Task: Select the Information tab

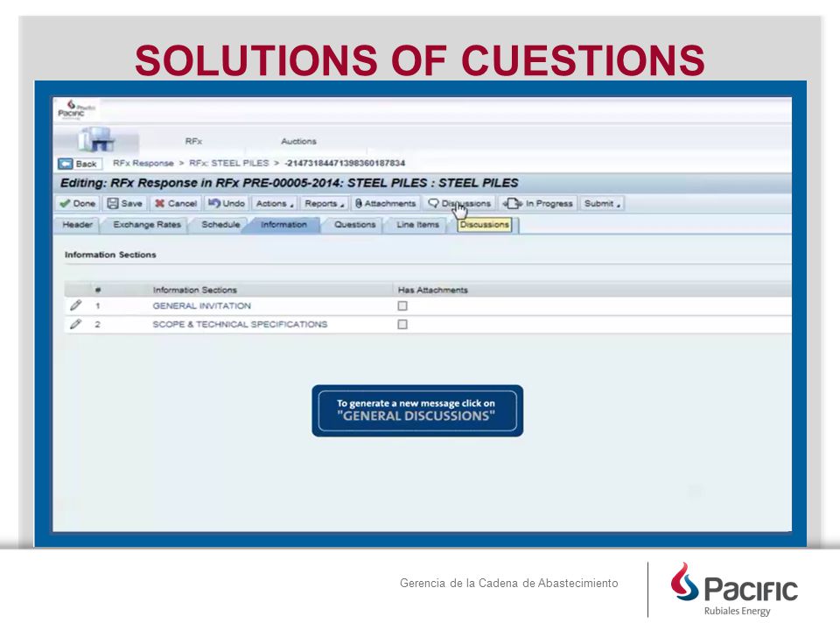Action: (283, 225)
